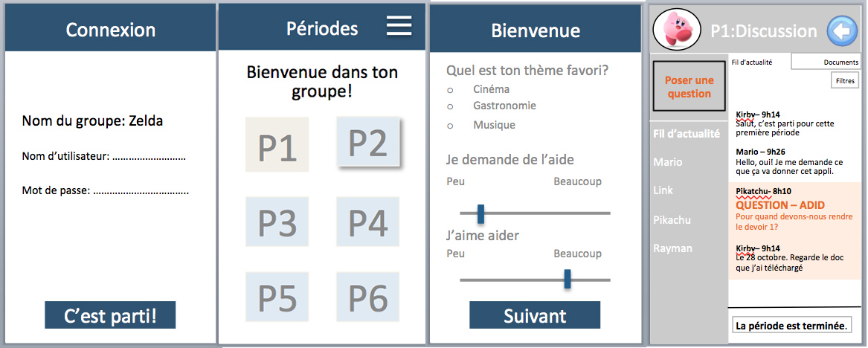Open period P6 tile

367,297
